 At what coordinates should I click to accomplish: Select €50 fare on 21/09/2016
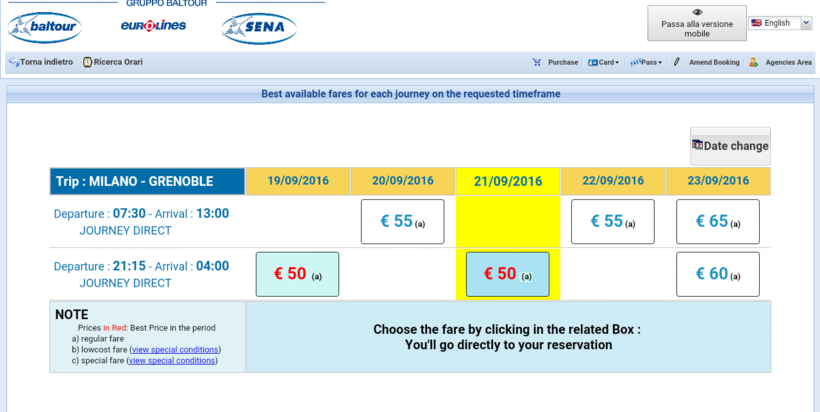click(509, 274)
